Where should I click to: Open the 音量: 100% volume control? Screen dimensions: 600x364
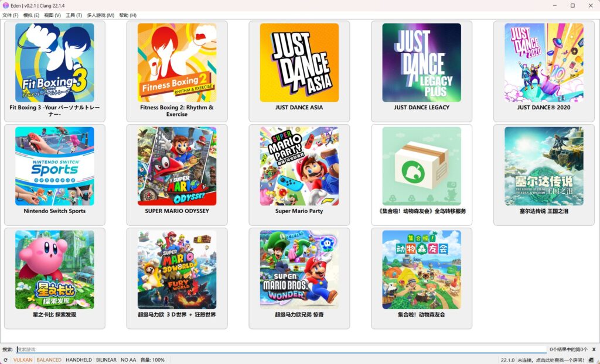tap(152, 360)
